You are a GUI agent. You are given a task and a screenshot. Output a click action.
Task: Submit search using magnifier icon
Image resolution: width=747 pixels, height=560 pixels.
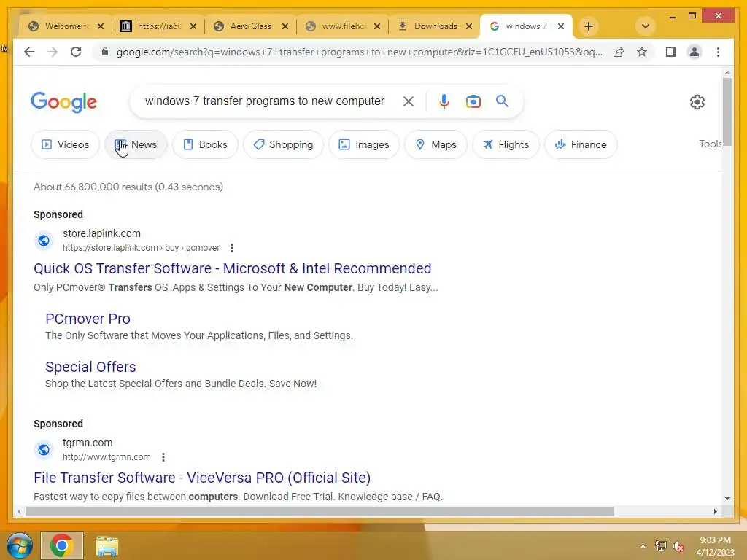[x=502, y=101]
